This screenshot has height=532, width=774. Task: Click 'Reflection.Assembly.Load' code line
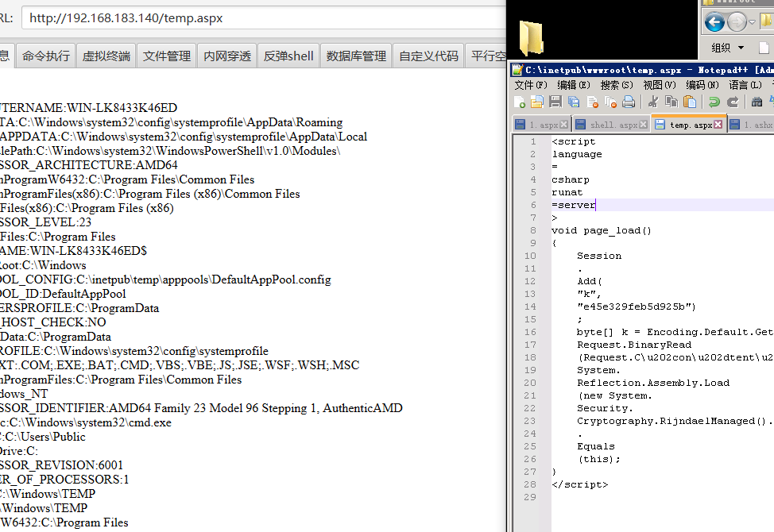653,383
